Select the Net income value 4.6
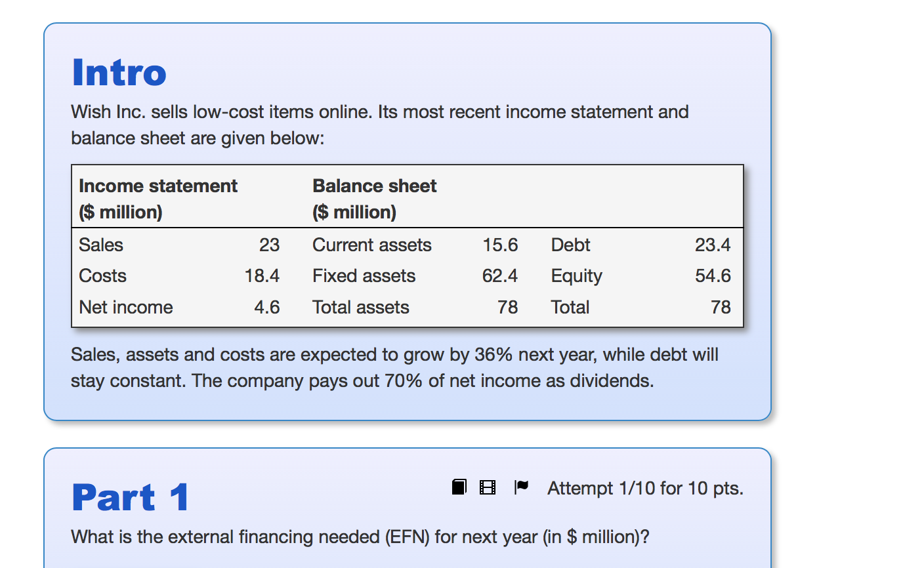924x568 pixels. click(x=267, y=307)
